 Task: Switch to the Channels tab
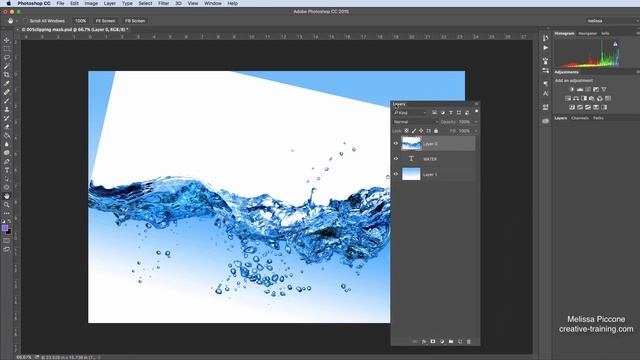580,118
